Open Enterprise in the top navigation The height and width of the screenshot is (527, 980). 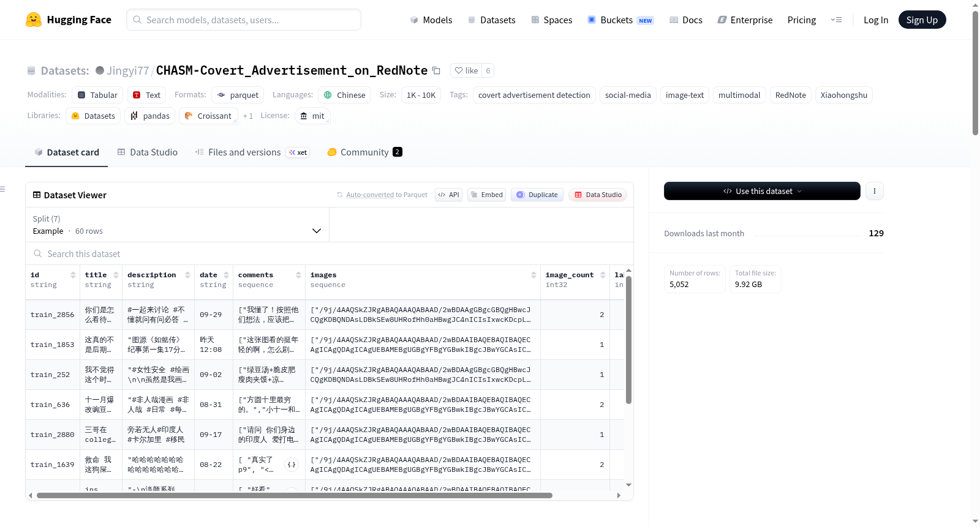745,20
